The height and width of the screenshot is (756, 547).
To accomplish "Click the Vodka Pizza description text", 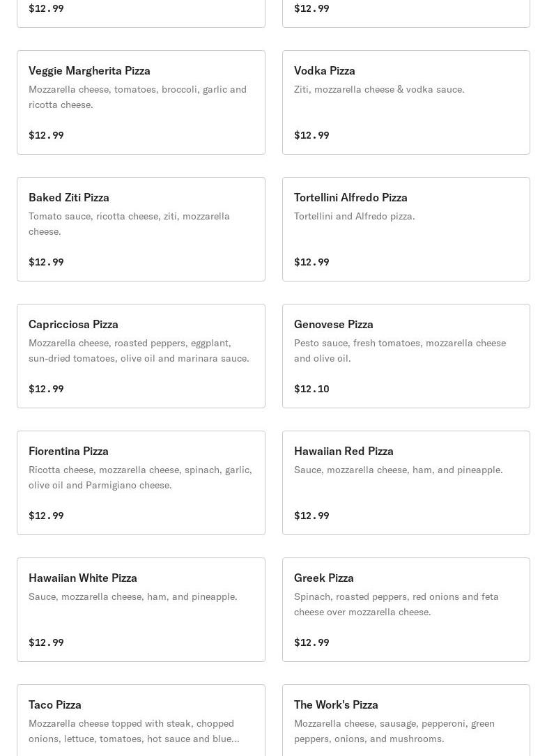I will [379, 89].
